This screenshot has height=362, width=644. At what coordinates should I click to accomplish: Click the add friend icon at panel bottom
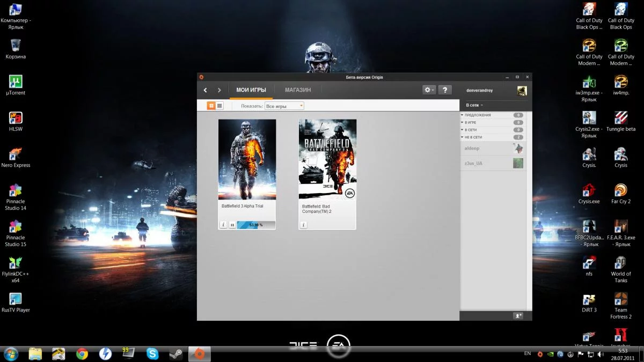pyautogui.click(x=518, y=316)
